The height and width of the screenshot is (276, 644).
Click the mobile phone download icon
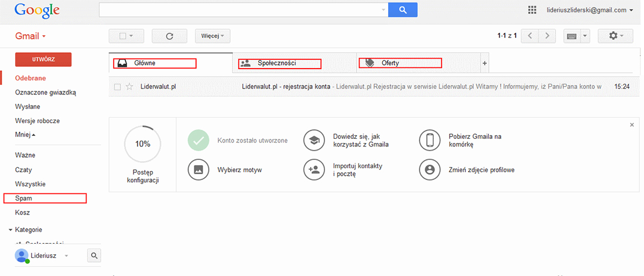click(x=430, y=140)
